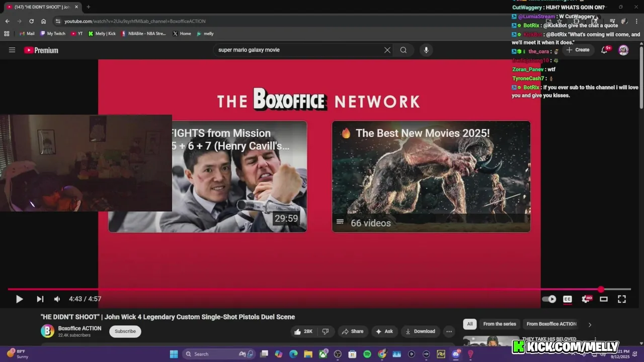Open Mail bookmark
The image size is (644, 362).
point(27,34)
